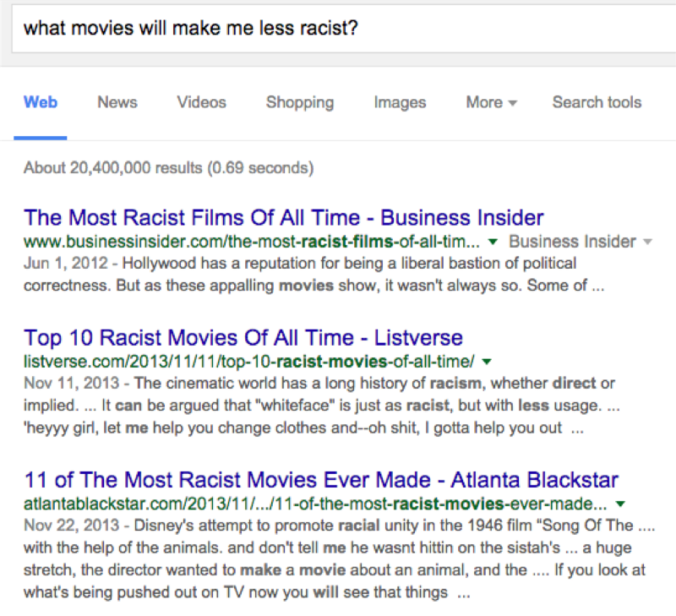
Task: Open 11 of The Most Racist Movies link
Action: [321, 479]
